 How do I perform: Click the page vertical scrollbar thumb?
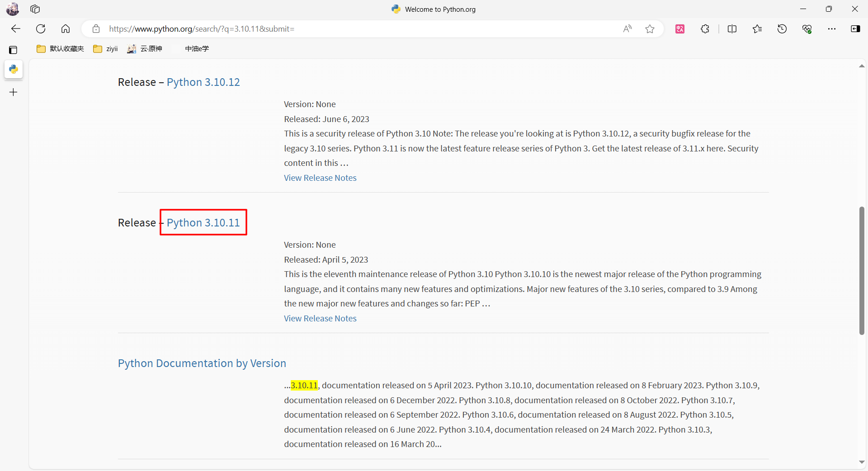[x=862, y=271]
